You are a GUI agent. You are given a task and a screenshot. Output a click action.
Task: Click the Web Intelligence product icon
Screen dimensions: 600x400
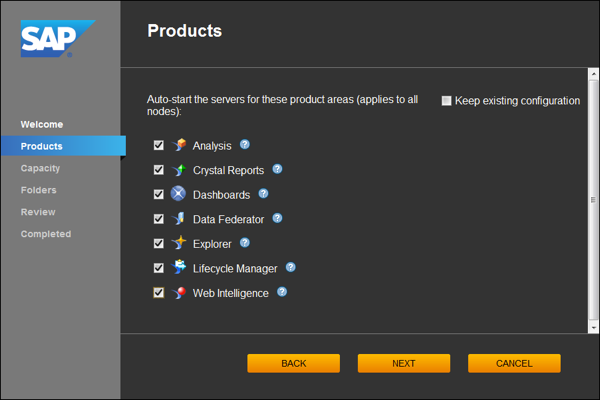(x=179, y=292)
